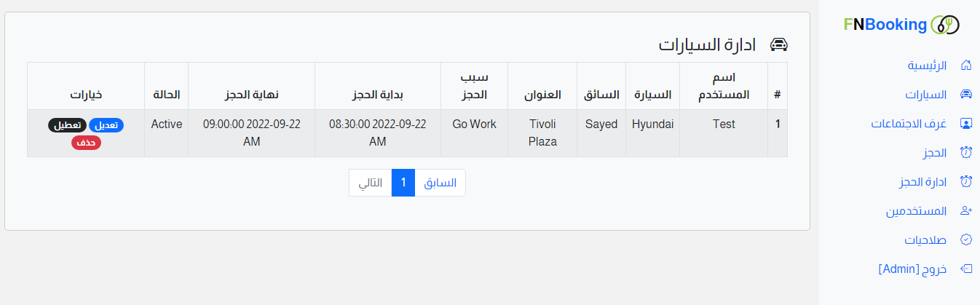Open السيارات menu item
The image size is (980, 305).
click(x=925, y=95)
